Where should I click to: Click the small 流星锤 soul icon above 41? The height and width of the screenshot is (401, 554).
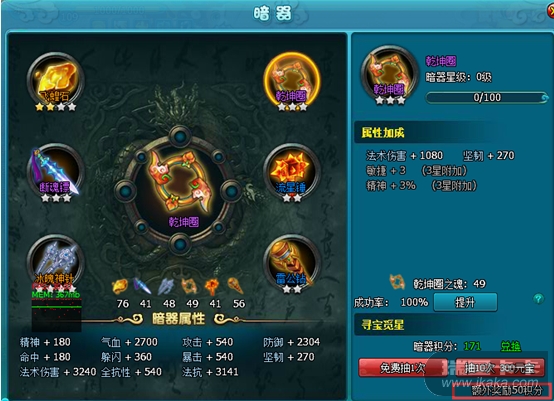pyautogui.click(x=212, y=287)
